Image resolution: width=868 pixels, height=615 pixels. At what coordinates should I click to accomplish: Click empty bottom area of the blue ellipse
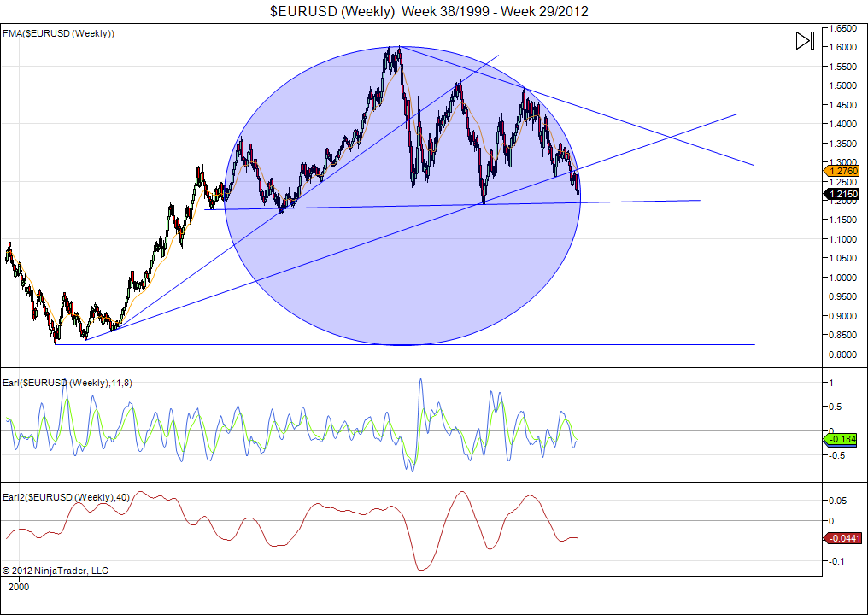click(402, 307)
